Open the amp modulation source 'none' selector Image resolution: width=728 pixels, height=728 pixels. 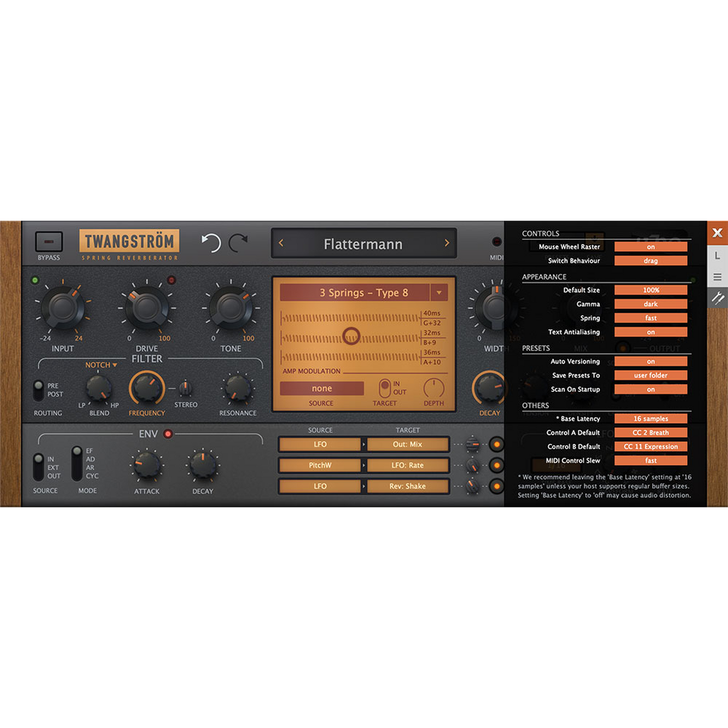pyautogui.click(x=322, y=388)
